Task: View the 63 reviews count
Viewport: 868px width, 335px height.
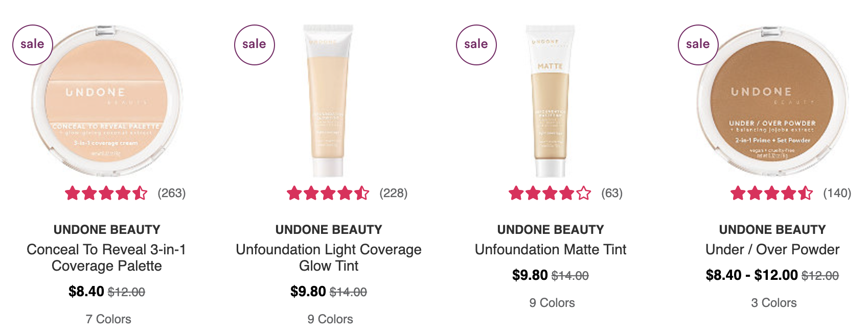Action: pyautogui.click(x=612, y=193)
